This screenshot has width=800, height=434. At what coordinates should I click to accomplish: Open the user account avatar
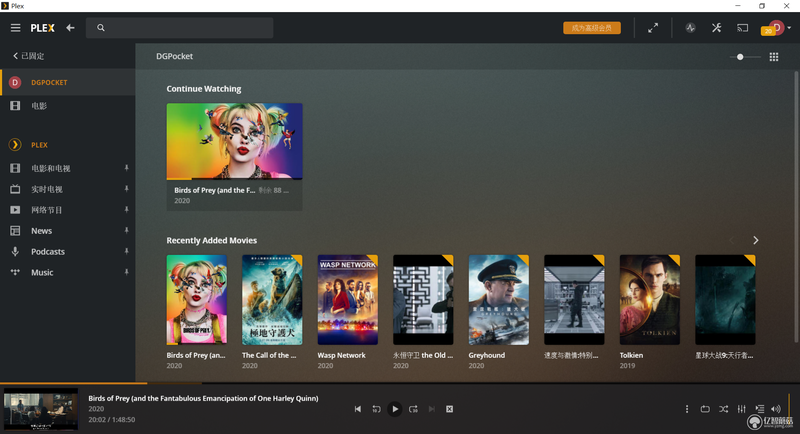tap(776, 28)
